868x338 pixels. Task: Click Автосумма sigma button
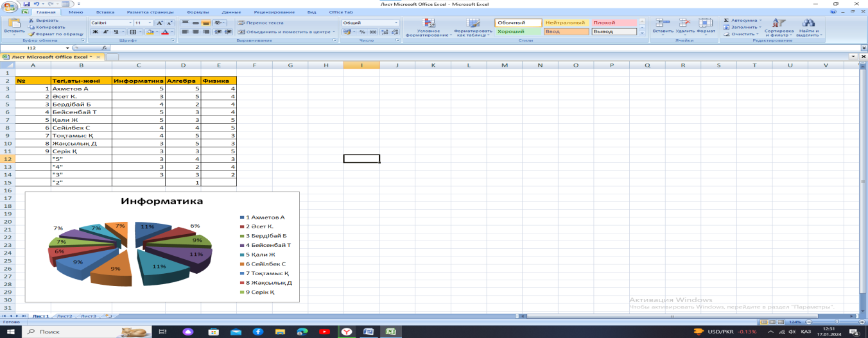742,21
